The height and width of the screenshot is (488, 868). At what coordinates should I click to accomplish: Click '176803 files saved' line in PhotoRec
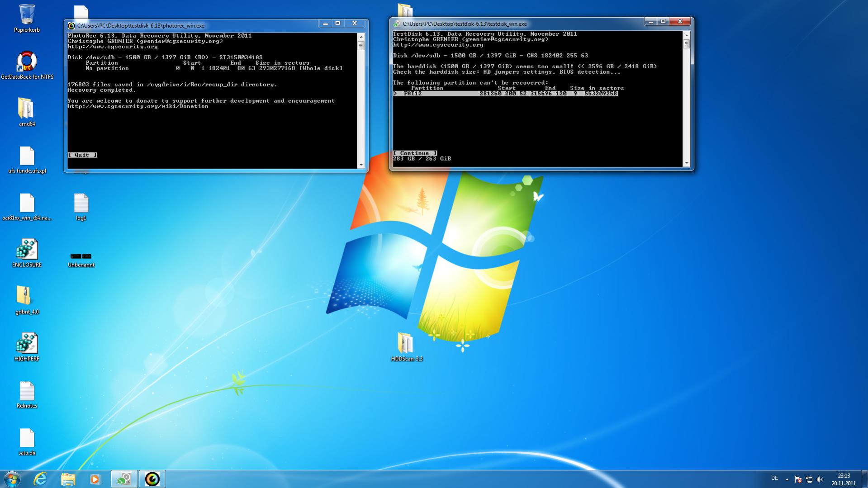172,85
